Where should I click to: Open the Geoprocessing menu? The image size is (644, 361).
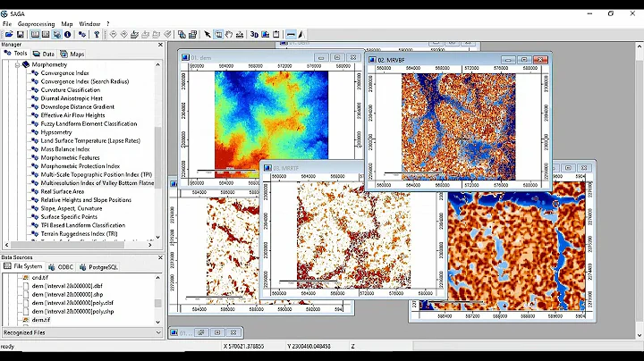pyautogui.click(x=36, y=24)
